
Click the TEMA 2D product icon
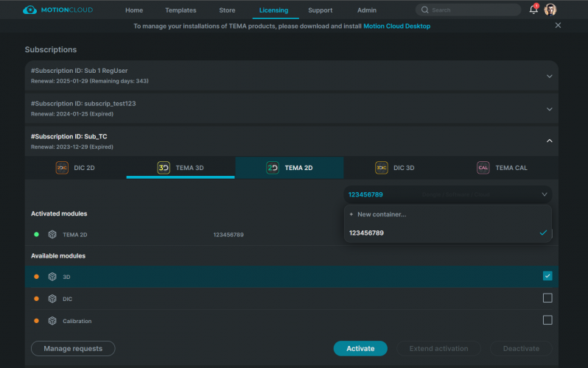[x=273, y=168]
